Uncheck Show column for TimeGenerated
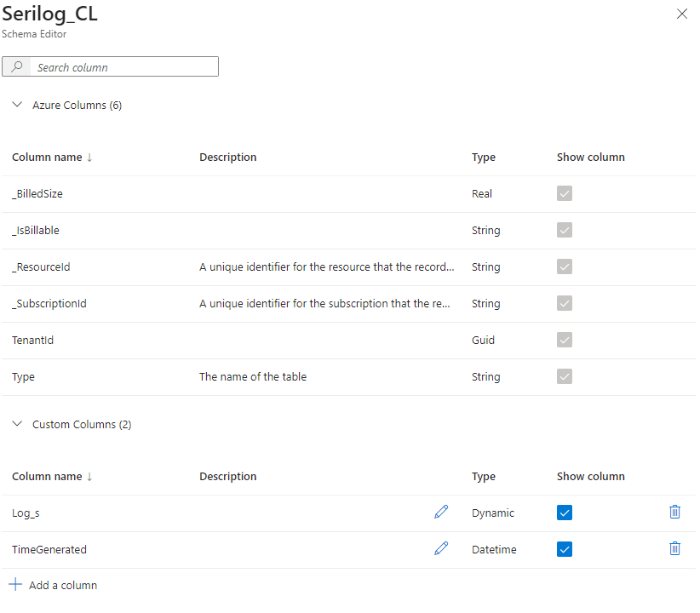The width and height of the screenshot is (700, 613). click(565, 549)
